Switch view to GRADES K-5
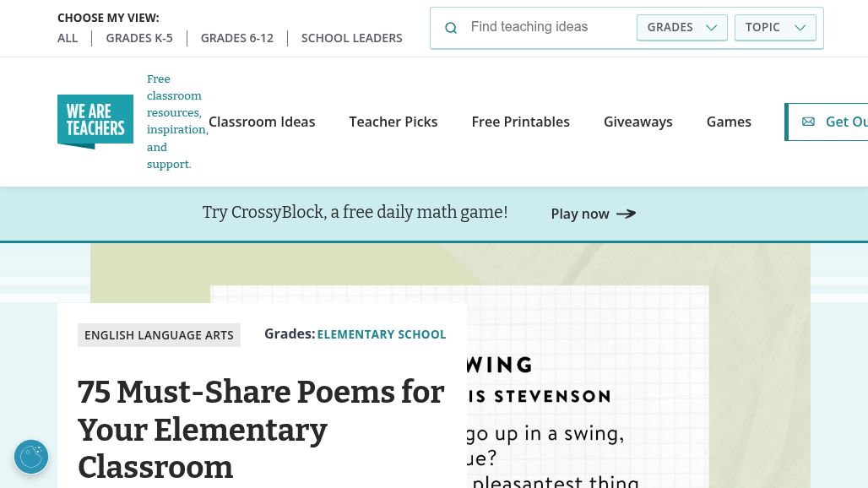868x488 pixels. coord(139,38)
